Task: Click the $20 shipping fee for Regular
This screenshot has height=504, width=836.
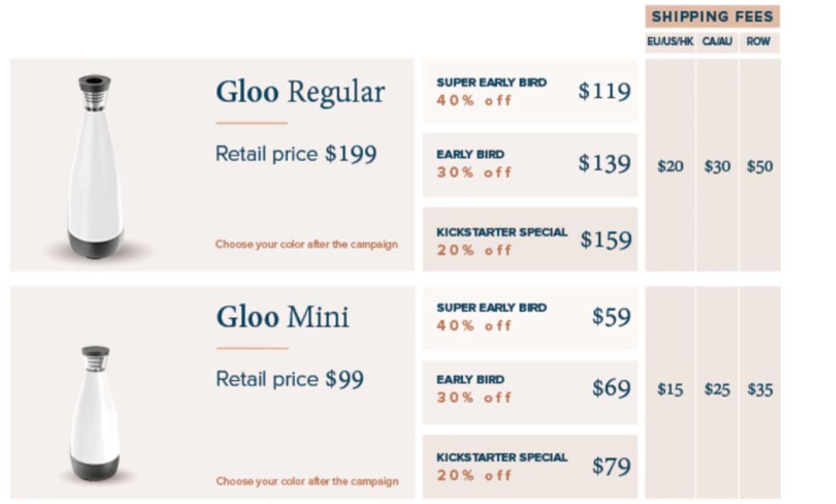Action: 670,166
